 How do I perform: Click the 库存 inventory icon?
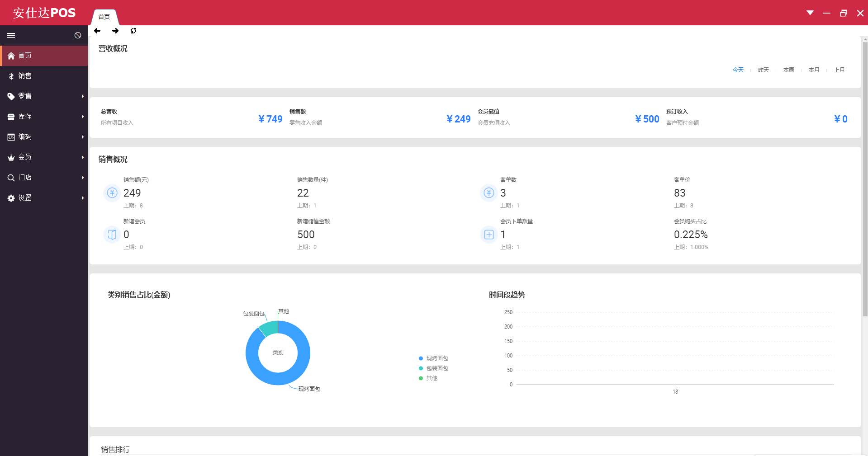(11, 117)
